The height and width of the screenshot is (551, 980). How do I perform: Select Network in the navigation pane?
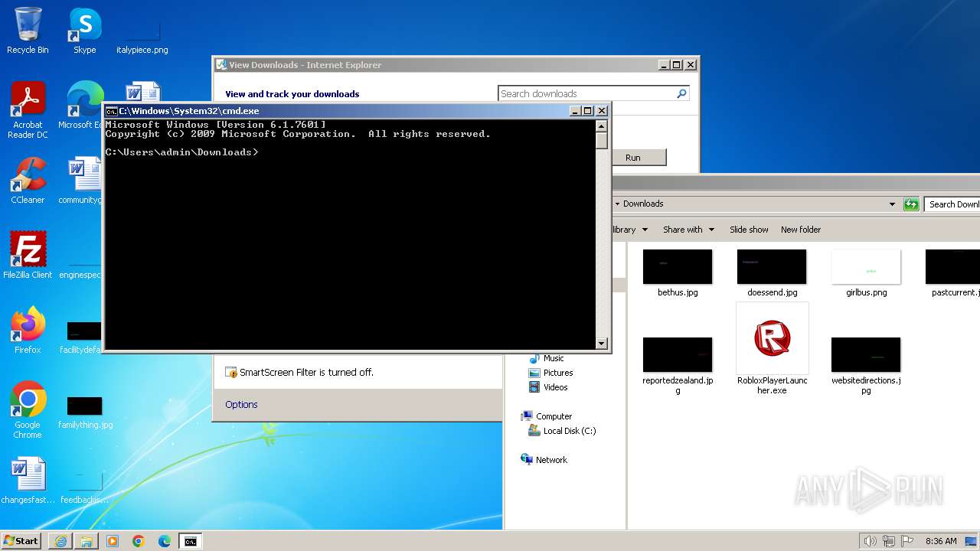544,460
